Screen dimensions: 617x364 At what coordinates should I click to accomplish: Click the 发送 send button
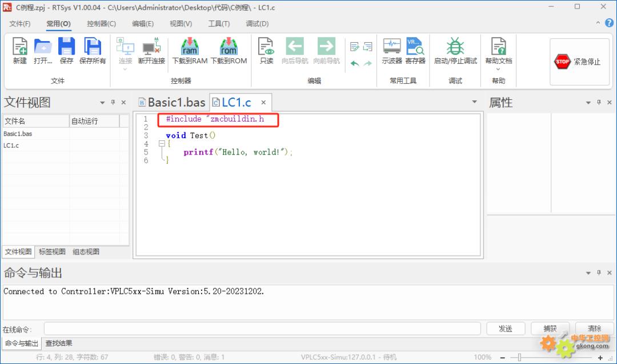coord(506,329)
